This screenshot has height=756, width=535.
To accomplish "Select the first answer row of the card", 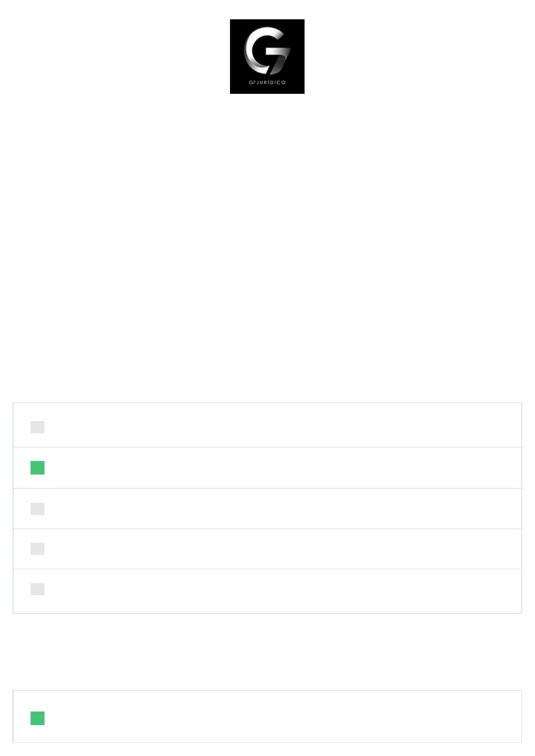I will pyautogui.click(x=267, y=425).
